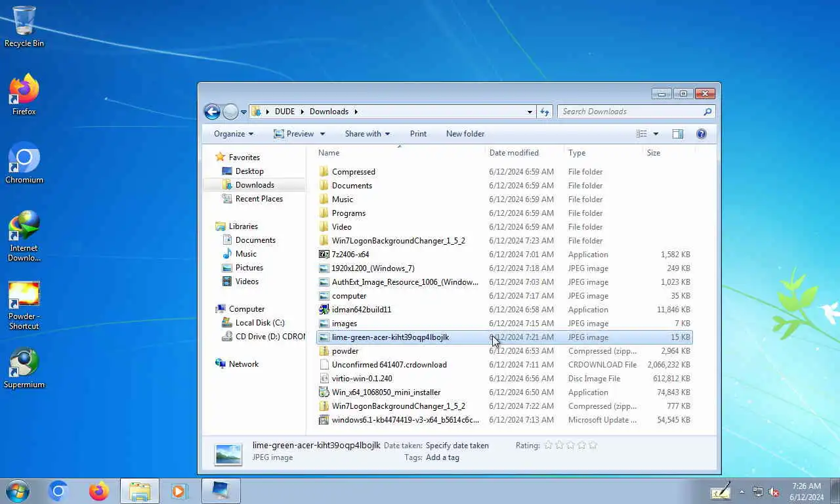Viewport: 840px width, 504px height.
Task: Set the third rating star
Action: point(570,445)
